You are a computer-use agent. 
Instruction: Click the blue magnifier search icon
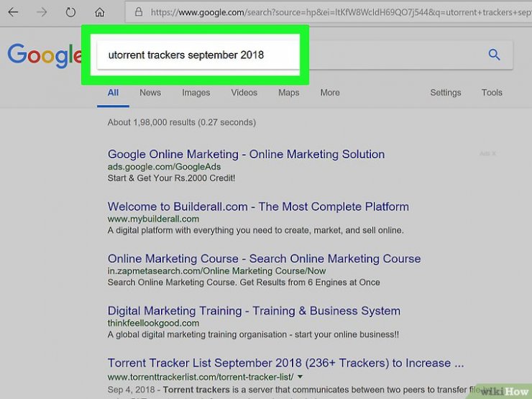click(x=494, y=55)
